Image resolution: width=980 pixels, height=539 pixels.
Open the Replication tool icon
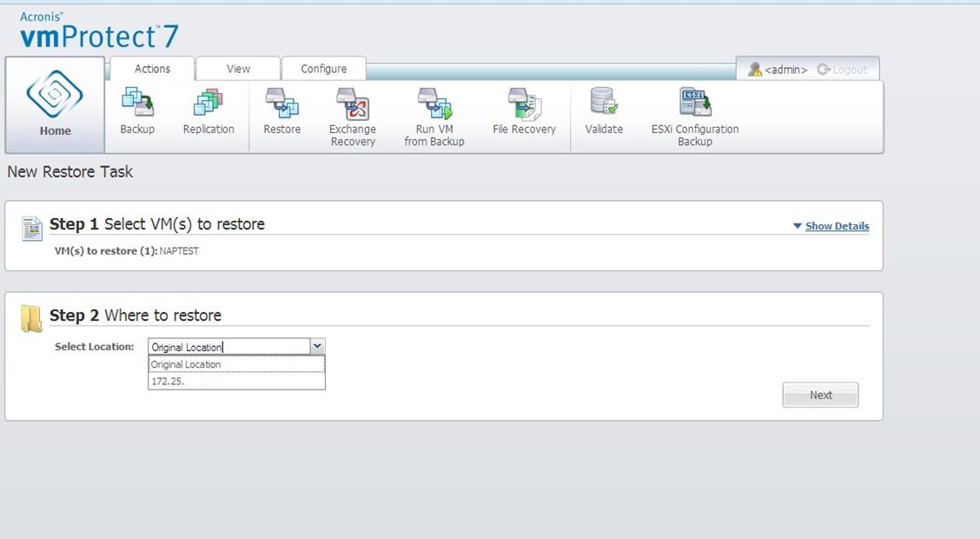tap(209, 102)
